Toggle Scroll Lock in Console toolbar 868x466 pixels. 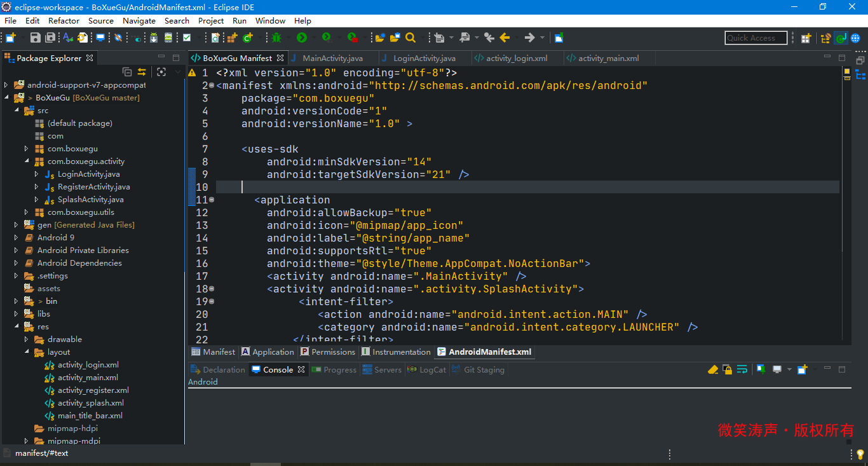(x=728, y=369)
